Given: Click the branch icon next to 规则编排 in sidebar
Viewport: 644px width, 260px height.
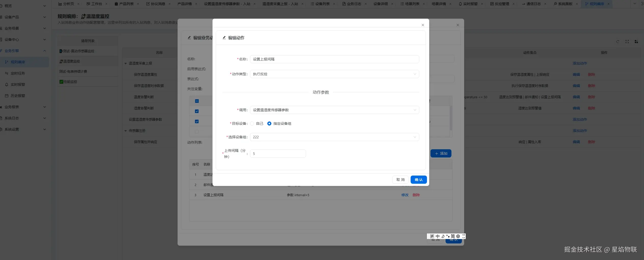Looking at the screenshot, I should point(7,62).
